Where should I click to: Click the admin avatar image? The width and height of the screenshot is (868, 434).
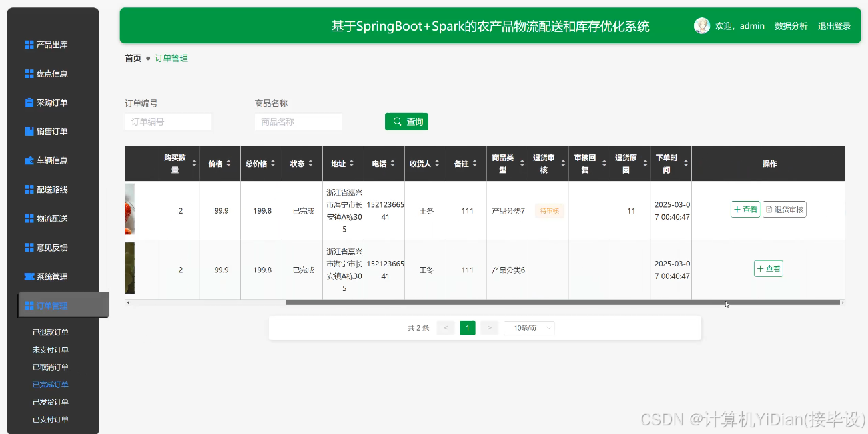pos(702,25)
